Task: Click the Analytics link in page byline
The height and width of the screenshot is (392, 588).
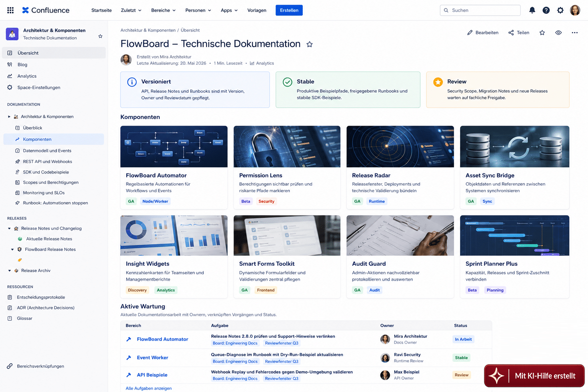Action: tap(262, 64)
